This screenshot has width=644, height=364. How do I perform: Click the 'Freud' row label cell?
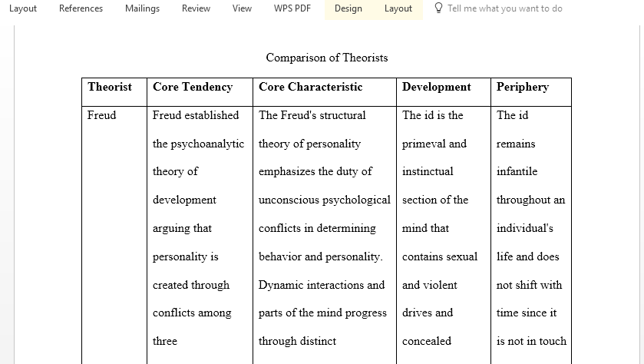(x=114, y=235)
